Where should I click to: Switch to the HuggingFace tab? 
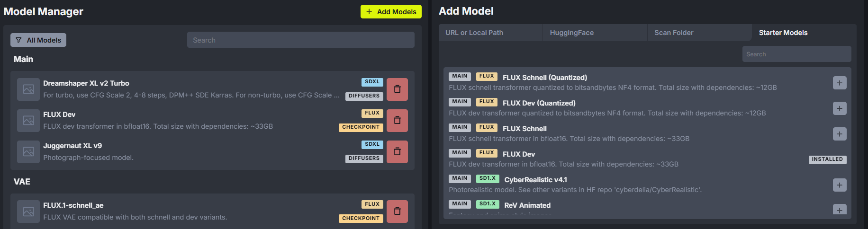pyautogui.click(x=595, y=33)
